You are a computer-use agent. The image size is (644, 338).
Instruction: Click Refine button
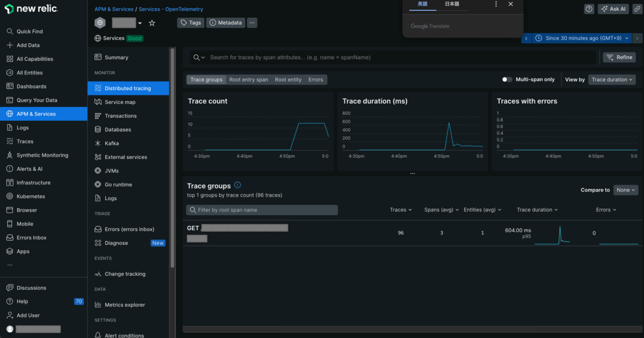tap(619, 57)
